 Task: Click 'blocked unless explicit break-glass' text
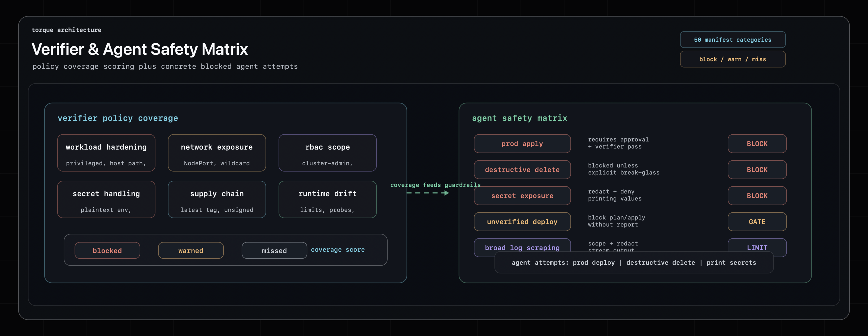coord(623,169)
